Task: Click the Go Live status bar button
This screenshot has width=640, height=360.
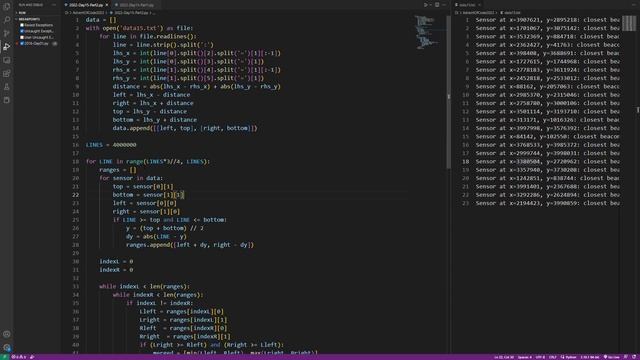Action: [611, 357]
